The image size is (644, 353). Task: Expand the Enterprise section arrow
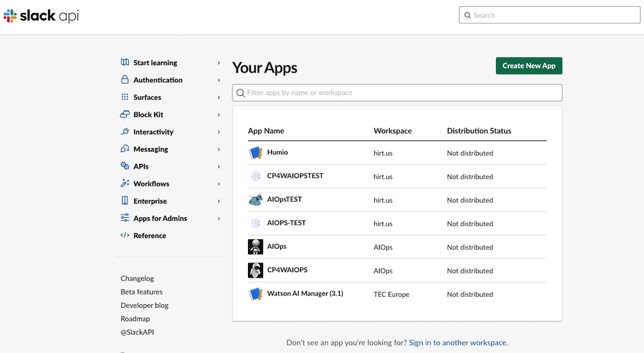point(219,201)
